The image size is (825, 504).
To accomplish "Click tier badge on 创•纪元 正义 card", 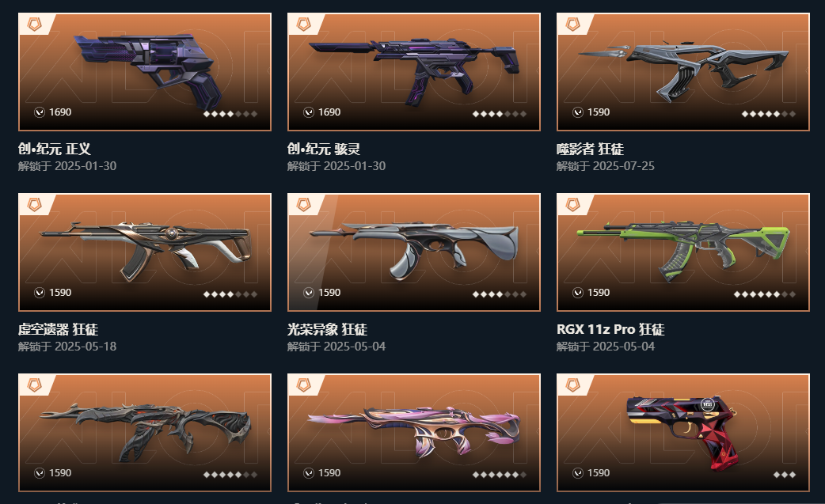I will point(35,25).
